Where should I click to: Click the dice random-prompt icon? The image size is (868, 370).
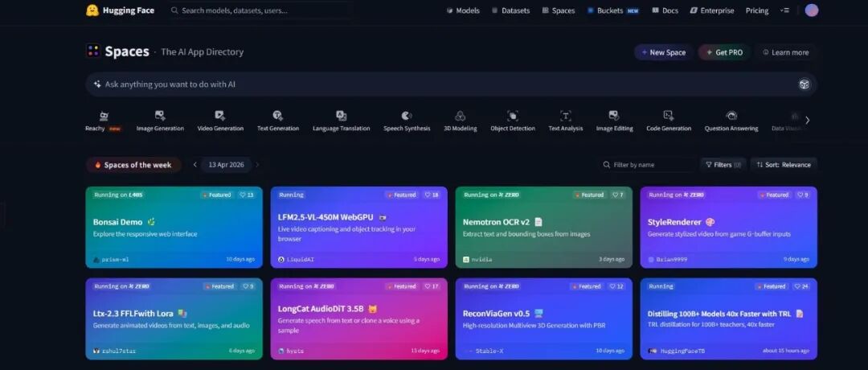point(804,84)
